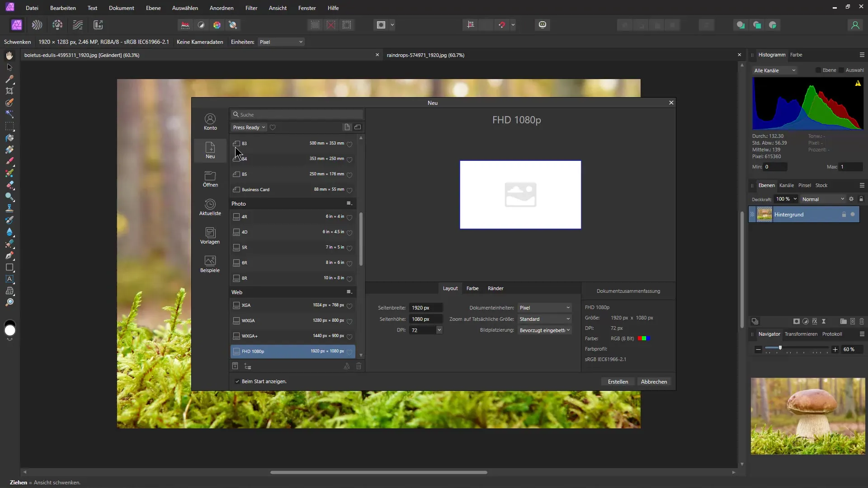The width and height of the screenshot is (868, 488).
Task: Open the Öffnen section in dialog sidebar
Action: pos(210,178)
